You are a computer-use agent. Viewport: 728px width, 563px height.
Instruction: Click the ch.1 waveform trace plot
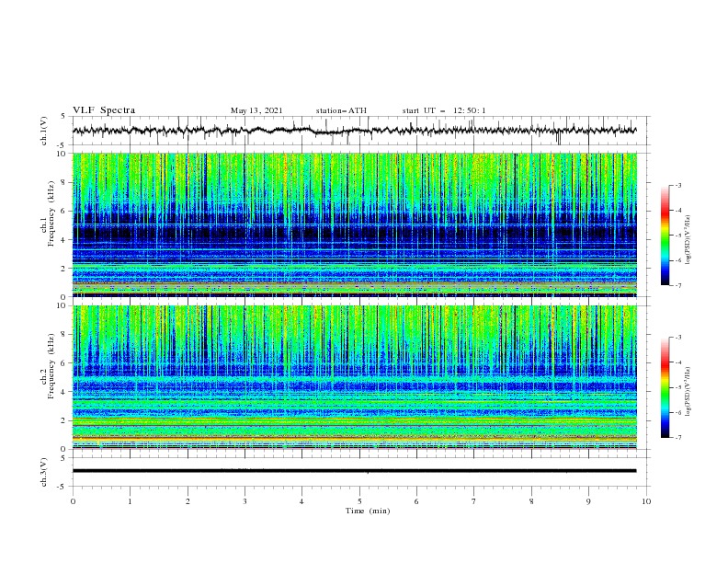point(354,131)
